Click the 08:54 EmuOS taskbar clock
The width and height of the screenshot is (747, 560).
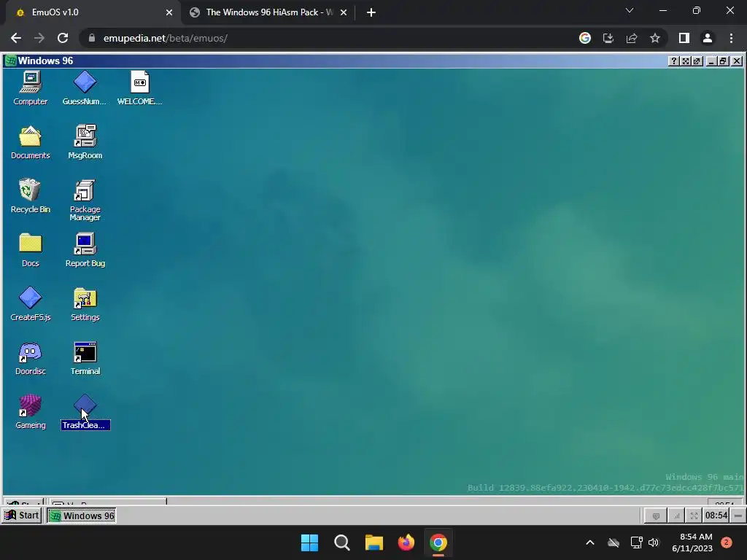click(716, 516)
